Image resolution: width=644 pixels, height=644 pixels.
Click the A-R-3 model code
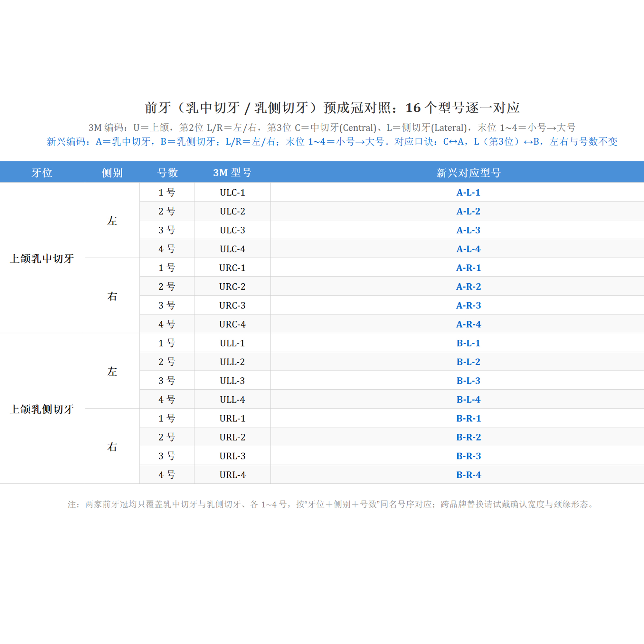coord(468,305)
